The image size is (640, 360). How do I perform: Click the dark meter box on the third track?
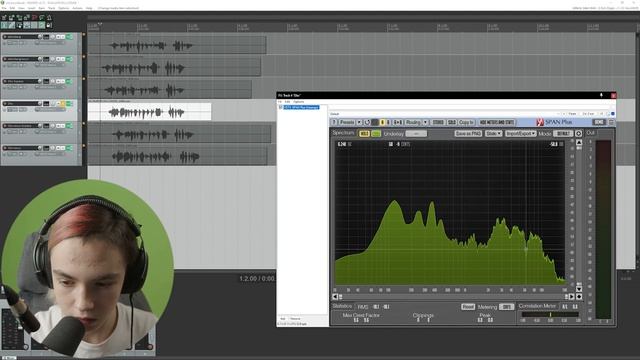click(x=46, y=81)
